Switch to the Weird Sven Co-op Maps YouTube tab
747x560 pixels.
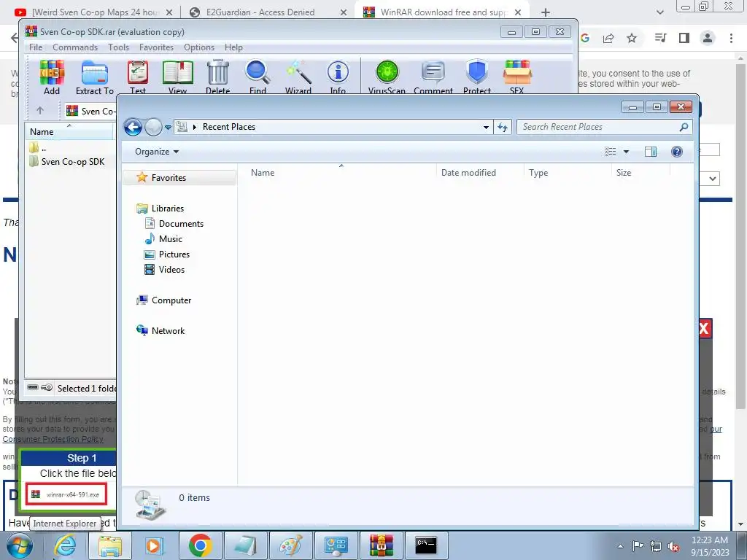94,12
